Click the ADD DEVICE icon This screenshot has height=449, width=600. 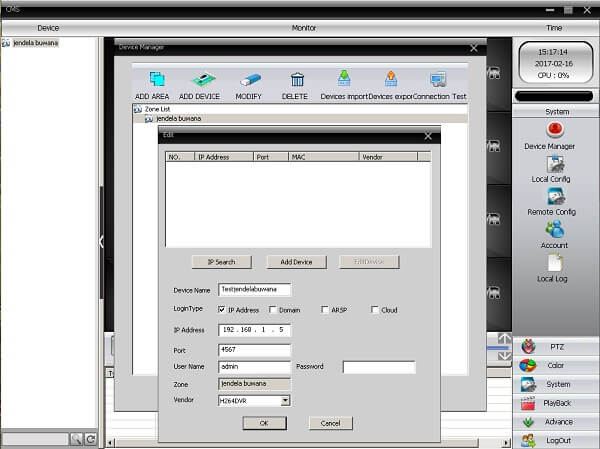pyautogui.click(x=203, y=79)
